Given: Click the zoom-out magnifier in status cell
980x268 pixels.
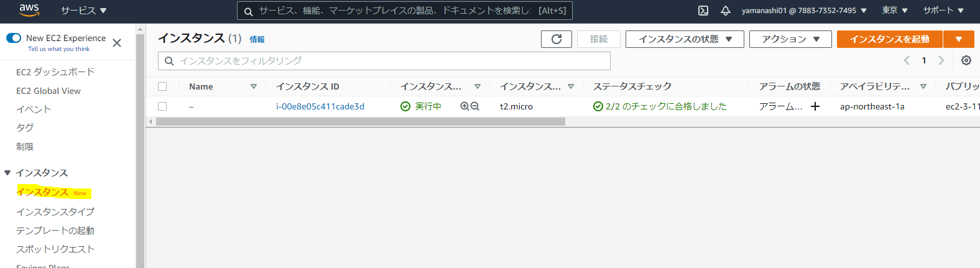Looking at the screenshot, I should click(475, 106).
